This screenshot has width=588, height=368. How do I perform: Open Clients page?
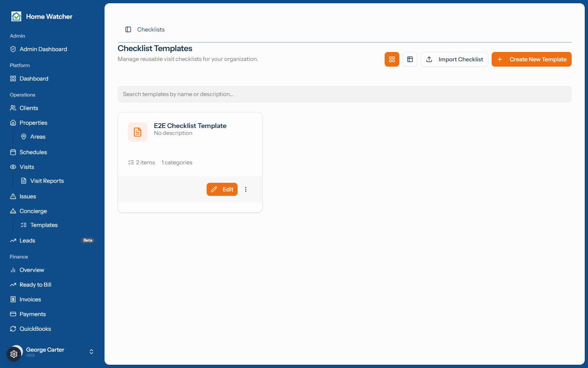(x=52, y=108)
